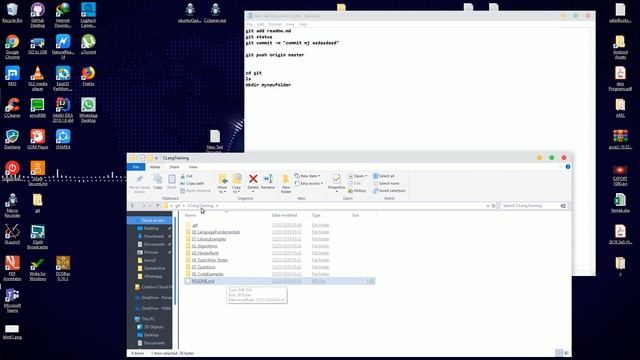This screenshot has width=640, height=360.
Task: Open the File tab in Explorer
Action: point(136,167)
